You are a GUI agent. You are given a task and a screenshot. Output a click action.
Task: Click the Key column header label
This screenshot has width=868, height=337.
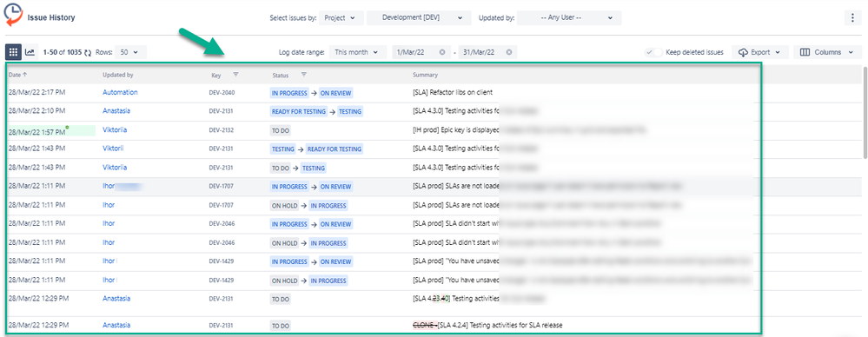215,75
